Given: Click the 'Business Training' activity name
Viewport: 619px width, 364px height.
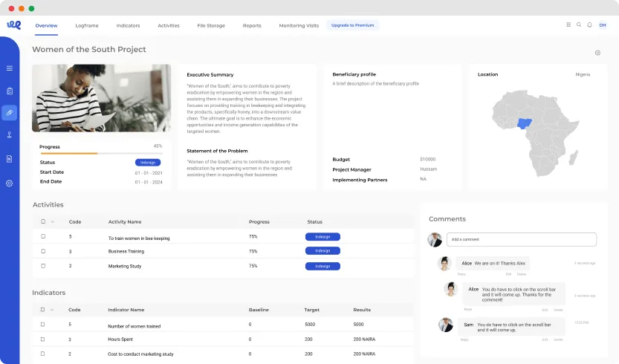Looking at the screenshot, I should pos(126,251).
